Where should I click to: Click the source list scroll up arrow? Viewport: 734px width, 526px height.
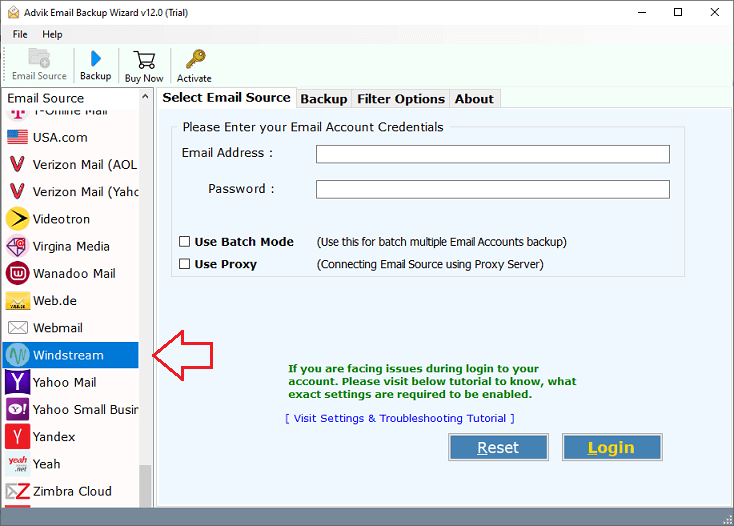coord(145,97)
